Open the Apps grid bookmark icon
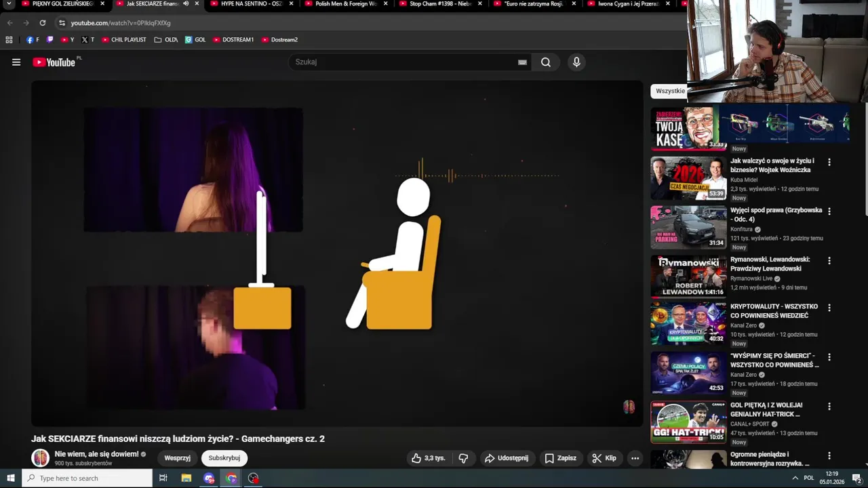 tap(9, 40)
